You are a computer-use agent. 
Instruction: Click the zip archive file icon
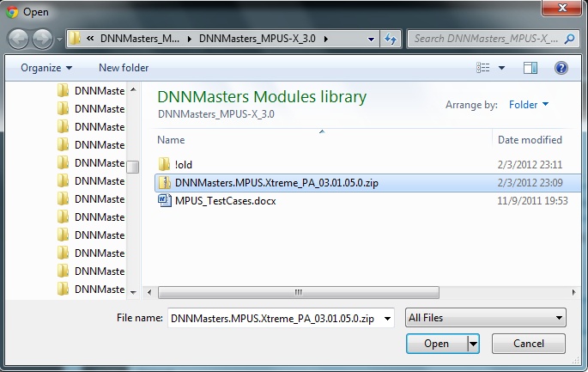click(164, 183)
